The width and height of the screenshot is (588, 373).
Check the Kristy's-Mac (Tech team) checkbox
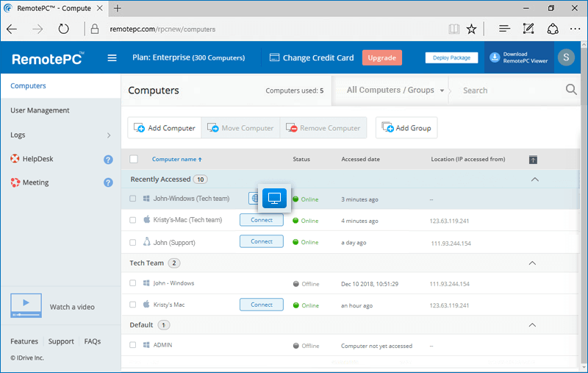tap(133, 220)
